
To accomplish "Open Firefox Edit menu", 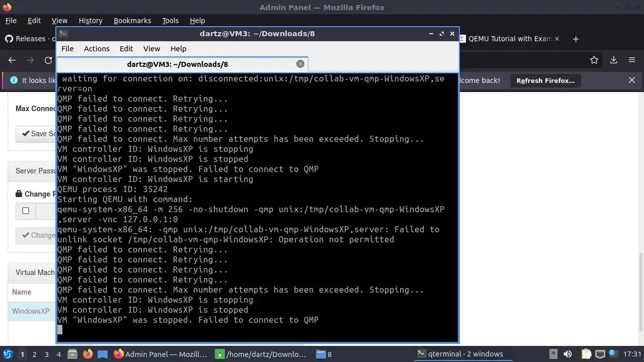I will [34, 21].
